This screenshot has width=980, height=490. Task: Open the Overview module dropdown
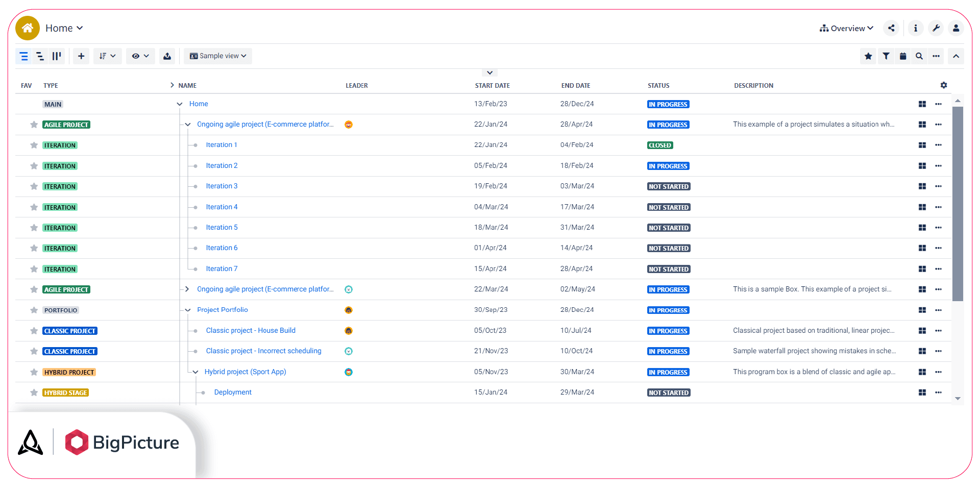coord(847,28)
